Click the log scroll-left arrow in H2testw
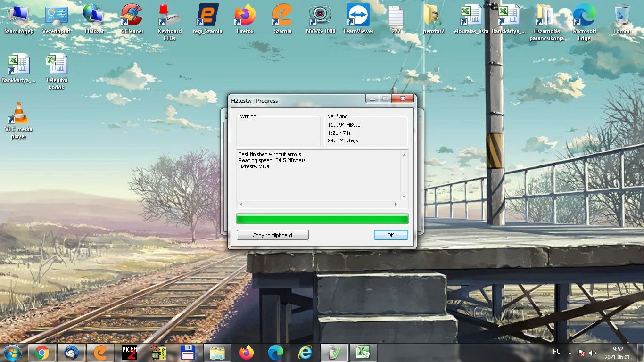This screenshot has height=362, width=644. click(x=241, y=205)
